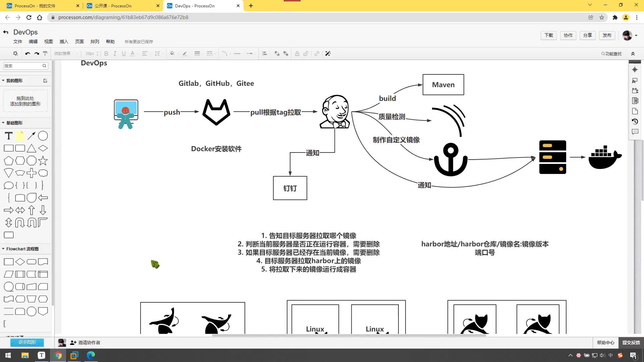Toggle bold text formatting
Screen dimensions: 644x362
click(x=106, y=54)
